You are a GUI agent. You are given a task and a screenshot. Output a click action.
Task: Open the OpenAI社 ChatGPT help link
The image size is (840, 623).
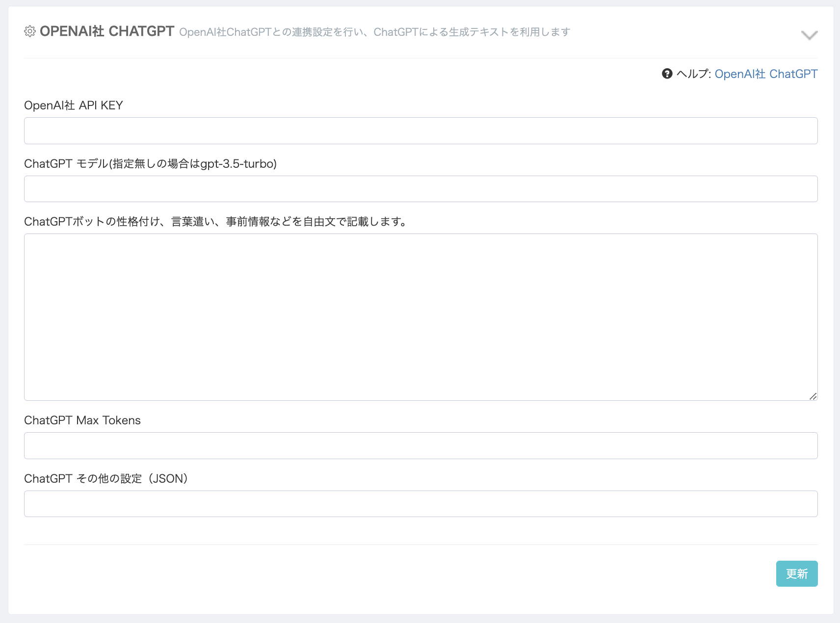tap(766, 74)
